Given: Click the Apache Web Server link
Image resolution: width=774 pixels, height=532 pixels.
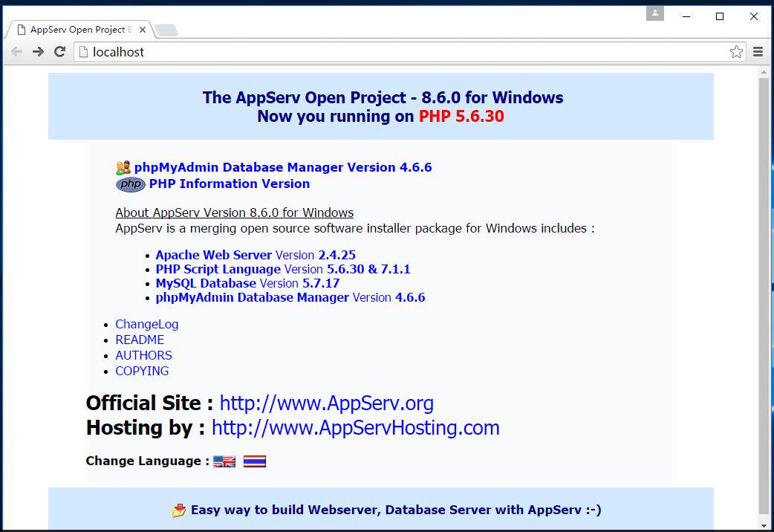Looking at the screenshot, I should click(x=214, y=255).
